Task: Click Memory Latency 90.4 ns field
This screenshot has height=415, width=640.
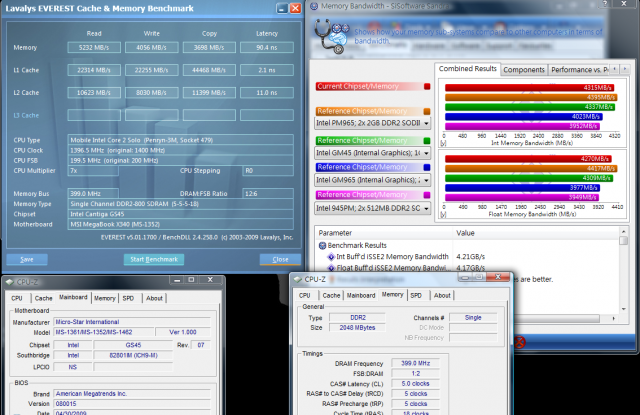Action: click(x=267, y=48)
